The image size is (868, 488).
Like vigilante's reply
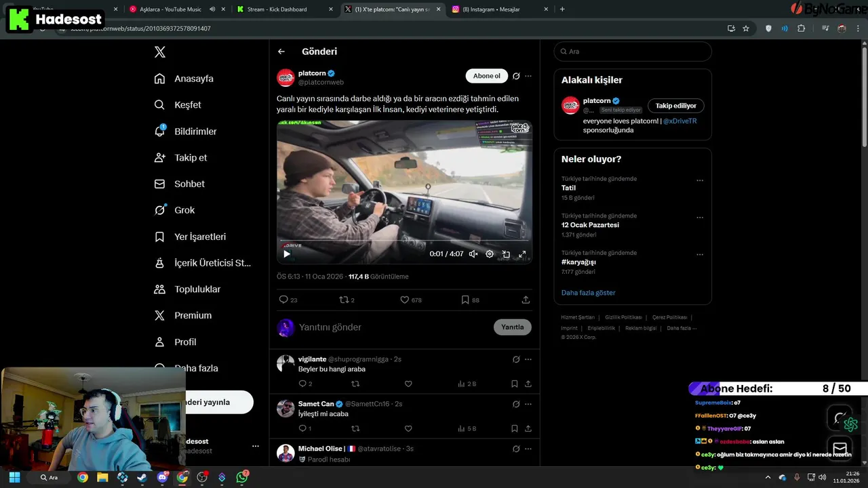408,384
